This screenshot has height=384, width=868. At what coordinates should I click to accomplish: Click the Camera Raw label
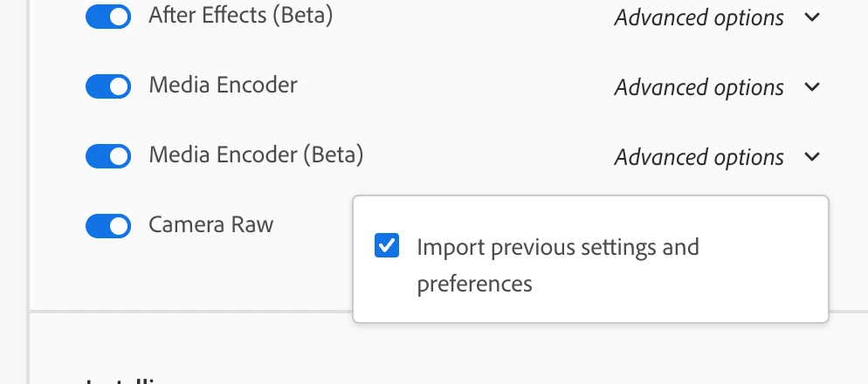click(x=210, y=225)
